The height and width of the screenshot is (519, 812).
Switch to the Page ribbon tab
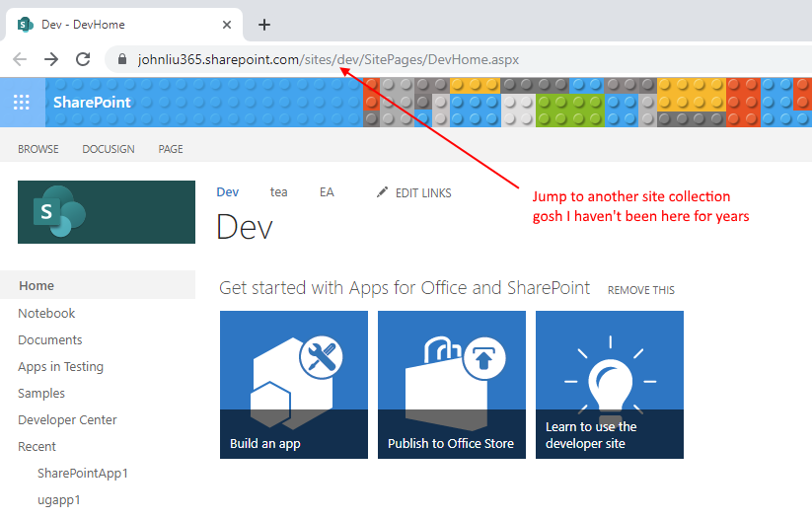point(171,149)
